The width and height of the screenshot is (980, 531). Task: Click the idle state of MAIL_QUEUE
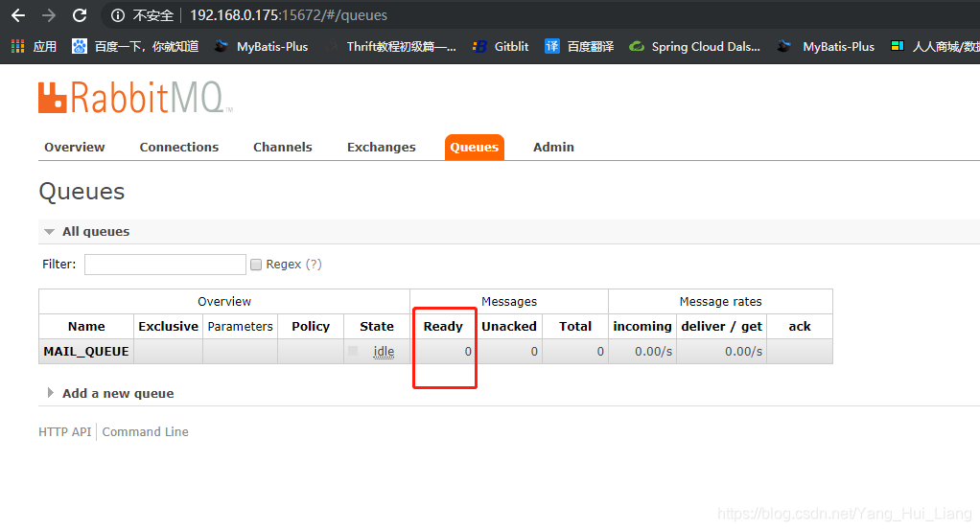pyautogui.click(x=384, y=352)
